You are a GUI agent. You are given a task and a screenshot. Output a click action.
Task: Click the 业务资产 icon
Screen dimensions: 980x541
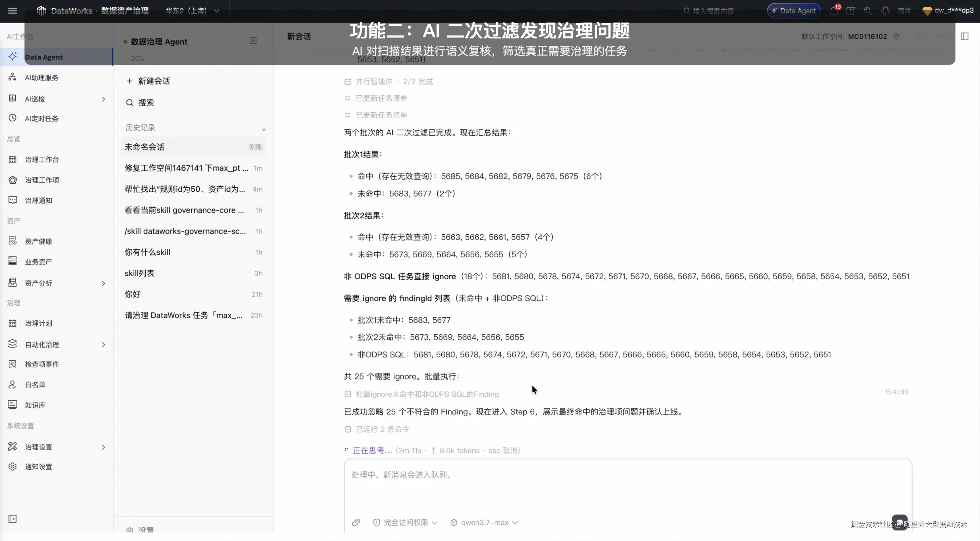tap(13, 261)
